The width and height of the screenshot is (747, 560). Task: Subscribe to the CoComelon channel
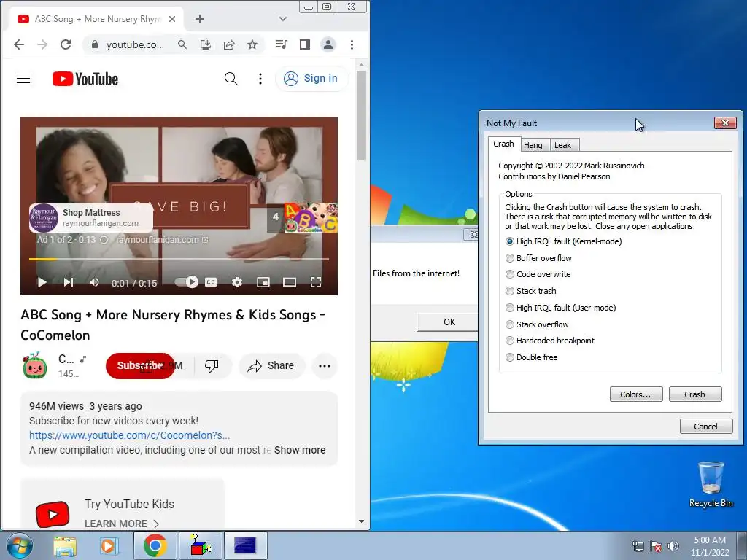click(x=140, y=366)
